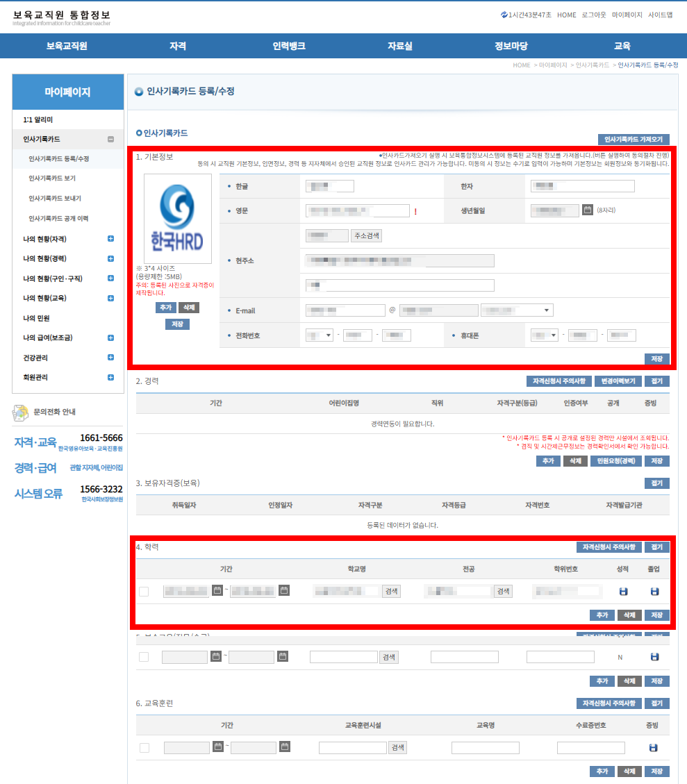Open start date calendar in 학력 row
Image resolution: width=687 pixels, height=784 pixels.
217,590
